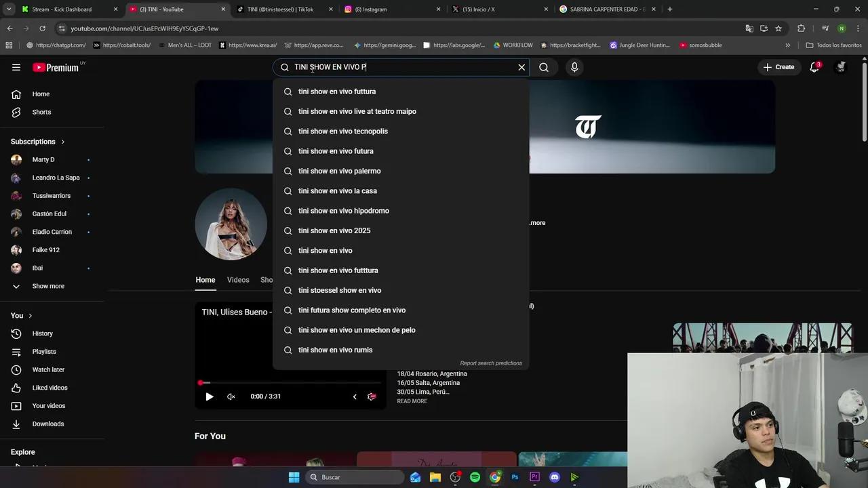The image size is (868, 488).
Task: Select suggestion 'tini show en vivo hipodromo'
Action: pyautogui.click(x=401, y=211)
